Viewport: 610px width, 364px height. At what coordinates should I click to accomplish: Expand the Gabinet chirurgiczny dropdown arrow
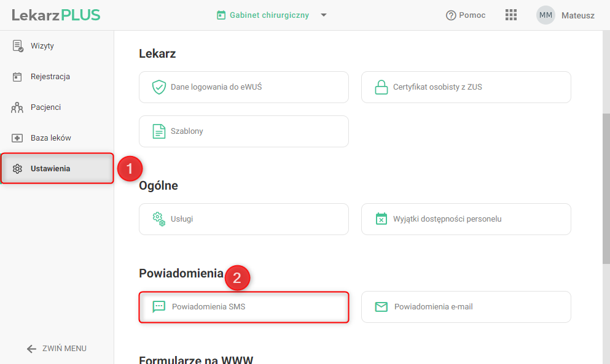click(x=324, y=15)
